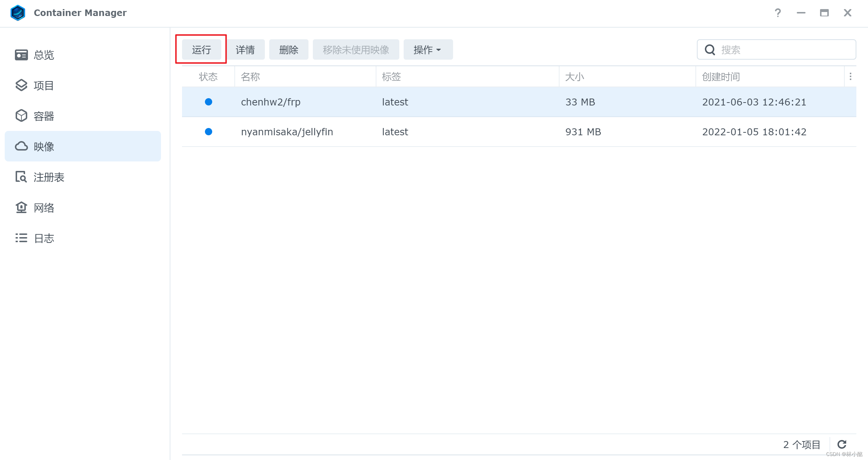Close the Container Manager window
This screenshot has height=460, width=868.
click(848, 13)
